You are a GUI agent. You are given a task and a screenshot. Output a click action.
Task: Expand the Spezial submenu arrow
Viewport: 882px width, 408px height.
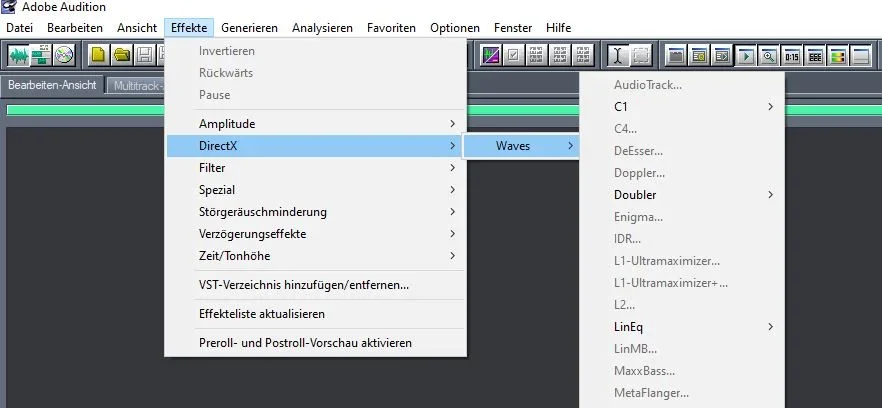pos(452,190)
